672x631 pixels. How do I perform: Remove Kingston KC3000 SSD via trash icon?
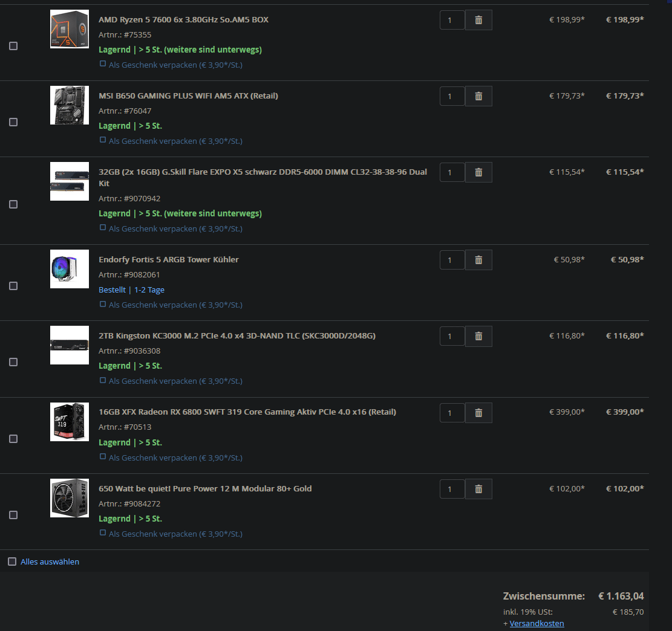pos(478,336)
